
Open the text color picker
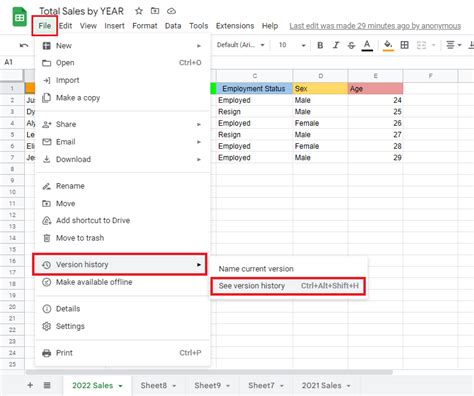(367, 45)
